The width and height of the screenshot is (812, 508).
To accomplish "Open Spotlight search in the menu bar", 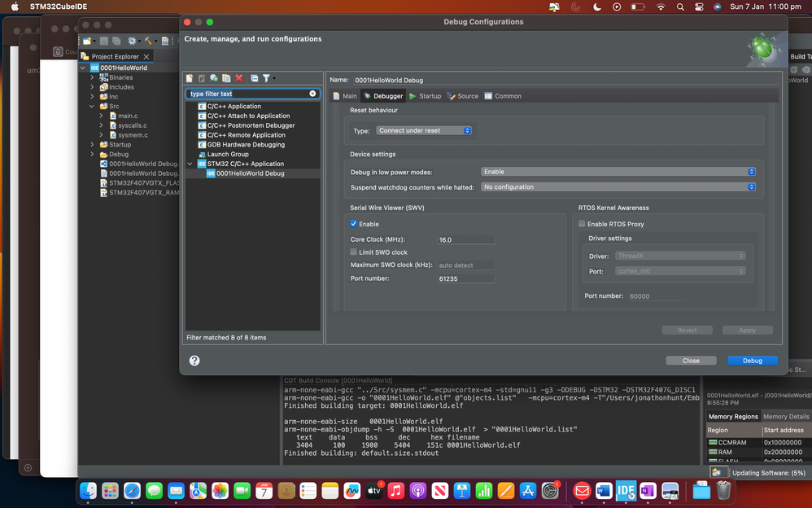I will click(680, 7).
